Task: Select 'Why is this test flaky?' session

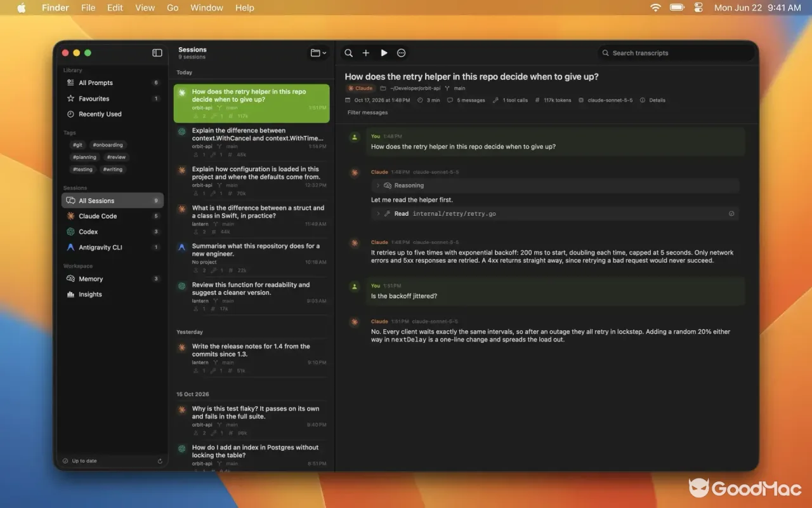Action: pos(252,420)
